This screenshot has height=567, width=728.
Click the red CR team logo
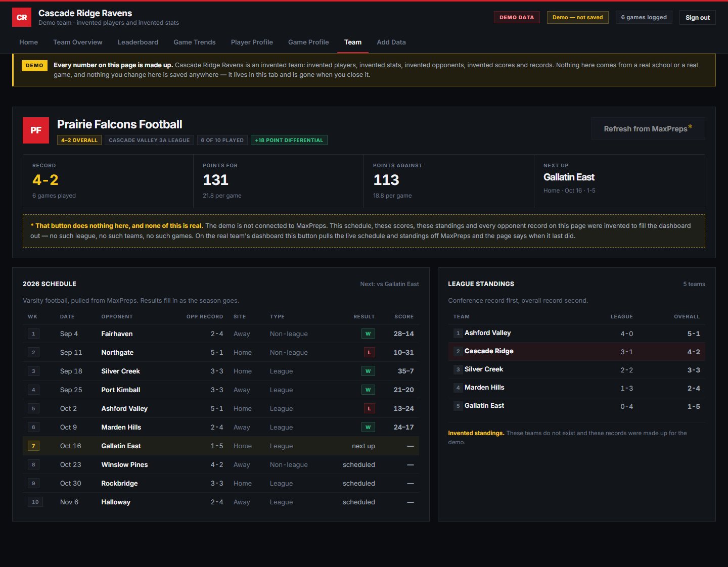tap(22, 17)
